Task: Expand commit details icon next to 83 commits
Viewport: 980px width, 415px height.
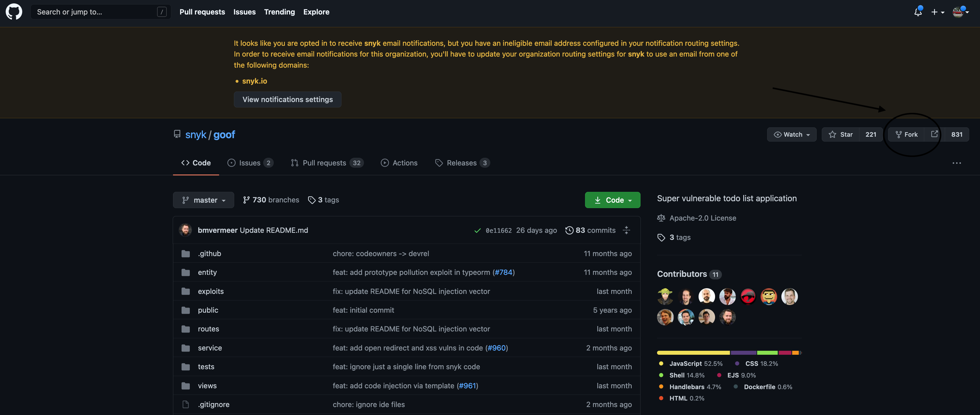Action: [x=626, y=230]
